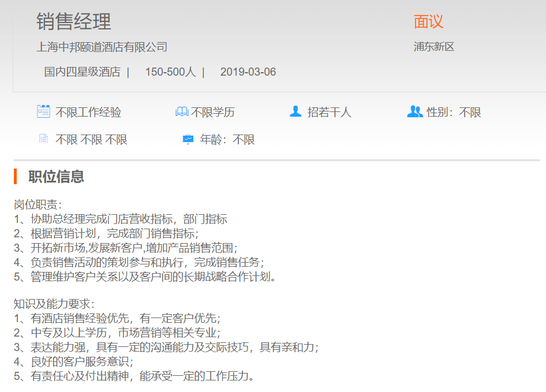Image resolution: width=546 pixels, height=392 pixels.
Task: Open the 销售经理 job title
Action: (x=74, y=22)
